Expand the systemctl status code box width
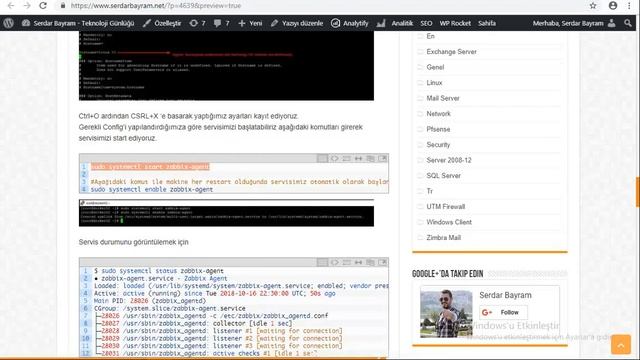Image resolution: width=640 pixels, height=360 pixels. 358,262
